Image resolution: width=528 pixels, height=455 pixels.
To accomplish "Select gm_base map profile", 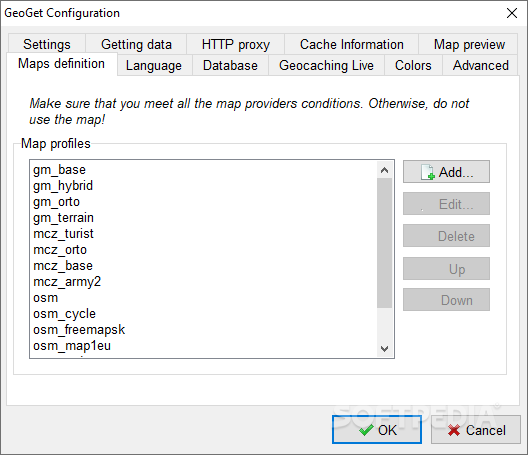I will [x=204, y=169].
